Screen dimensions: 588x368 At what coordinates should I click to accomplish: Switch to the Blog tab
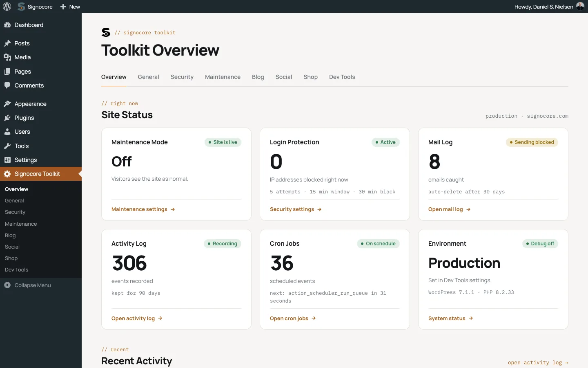258,77
